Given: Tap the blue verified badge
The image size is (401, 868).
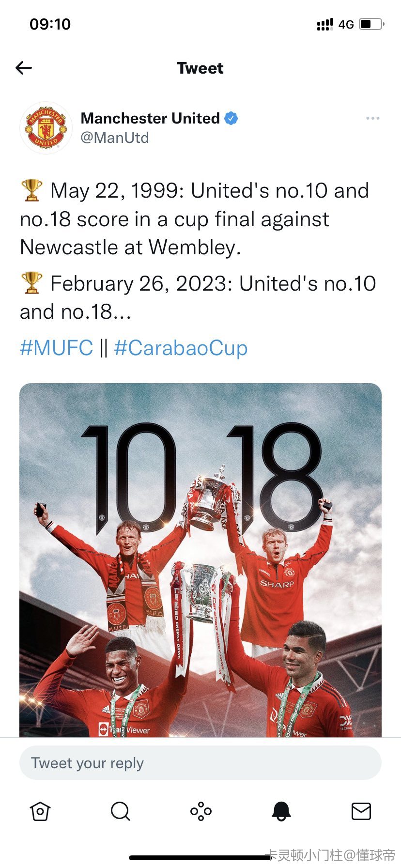Looking at the screenshot, I should [x=231, y=118].
